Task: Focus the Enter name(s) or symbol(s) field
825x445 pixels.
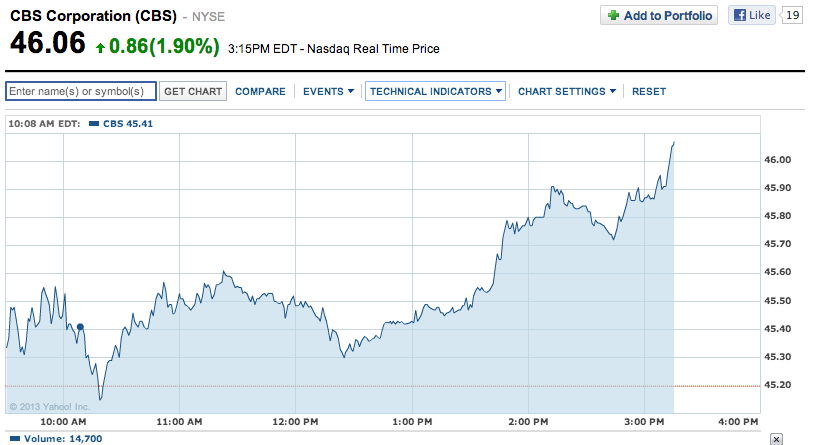Action: pyautogui.click(x=81, y=91)
